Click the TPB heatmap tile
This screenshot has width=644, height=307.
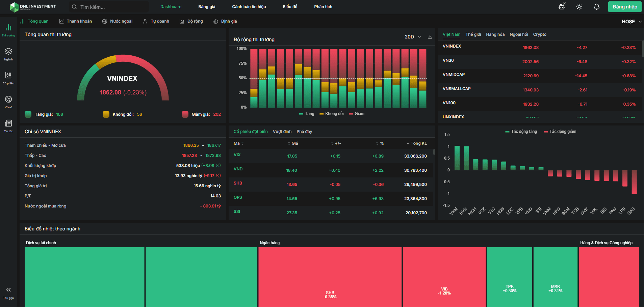[510, 277]
